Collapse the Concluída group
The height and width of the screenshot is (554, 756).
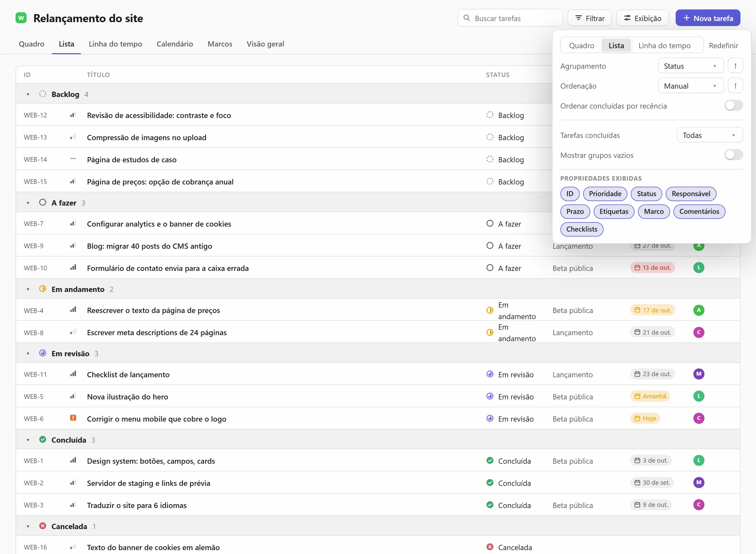28,440
